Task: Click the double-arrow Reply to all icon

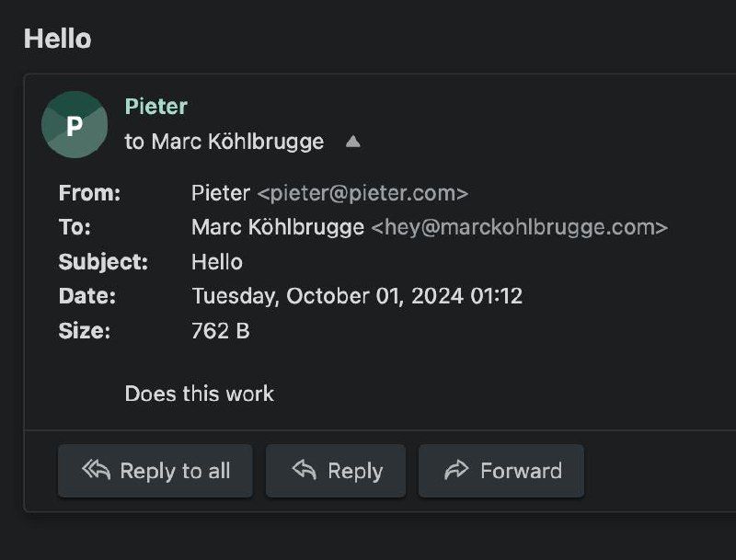Action: pos(96,470)
